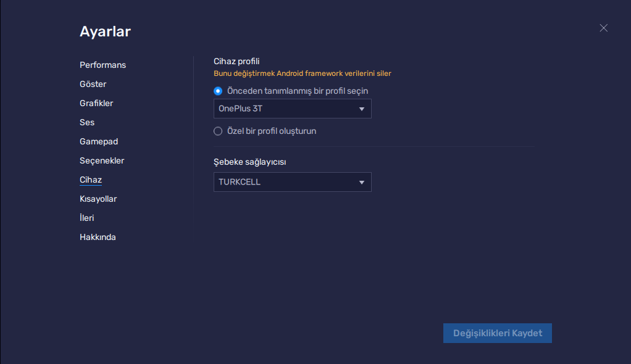Go to the Göster settings section
The width and height of the screenshot is (631, 364).
pos(93,84)
